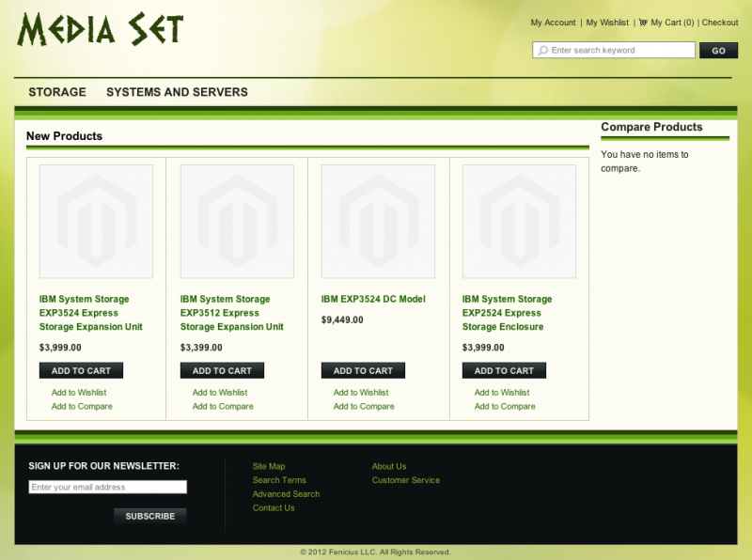Open the My Account link

pos(553,23)
